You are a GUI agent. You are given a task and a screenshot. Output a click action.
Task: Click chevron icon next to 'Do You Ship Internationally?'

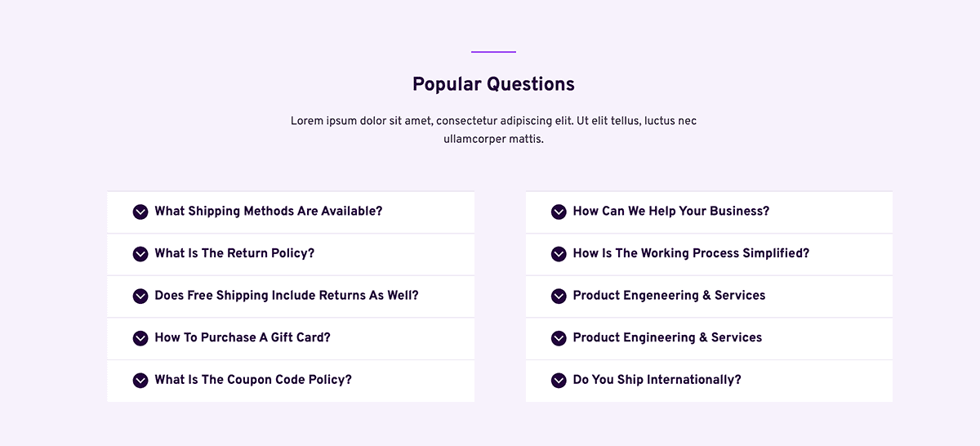[x=559, y=380]
